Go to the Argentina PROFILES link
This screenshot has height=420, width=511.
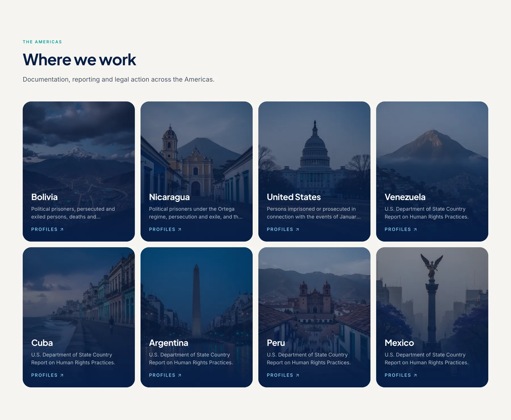165,375
